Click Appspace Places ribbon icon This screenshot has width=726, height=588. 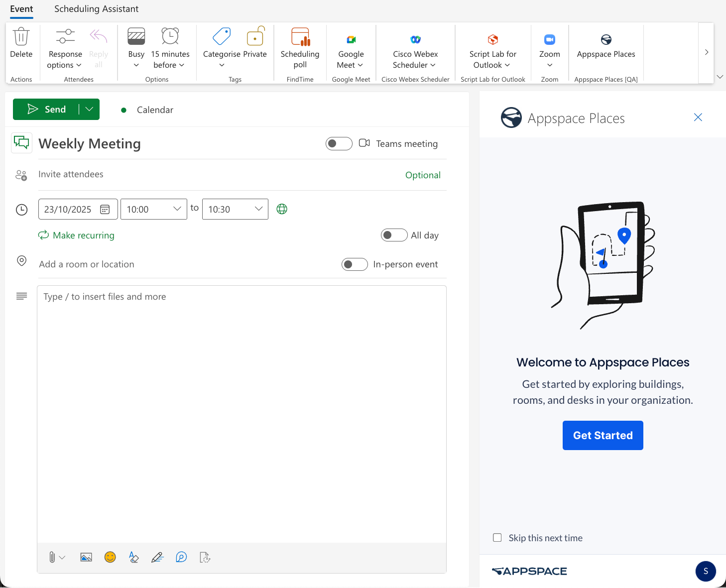tap(606, 39)
